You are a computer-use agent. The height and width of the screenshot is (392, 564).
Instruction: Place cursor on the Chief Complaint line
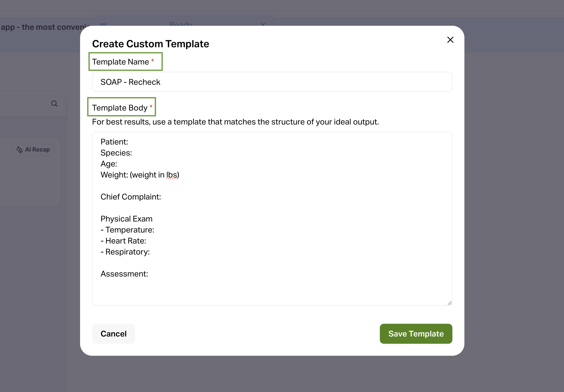131,197
